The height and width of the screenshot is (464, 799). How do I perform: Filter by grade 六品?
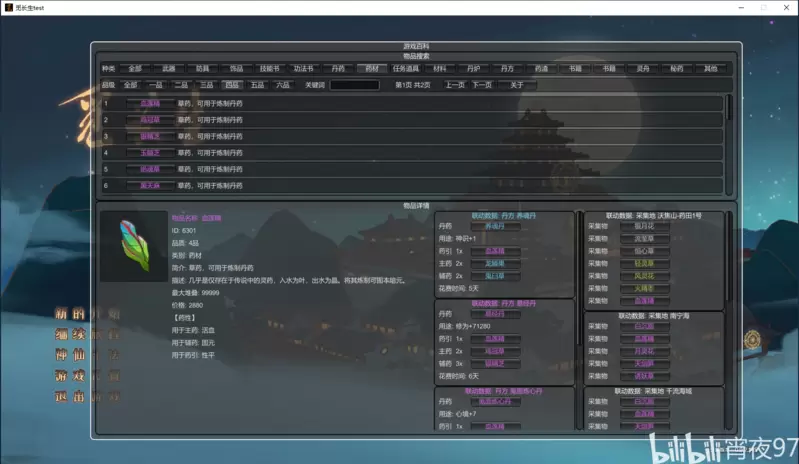pos(283,85)
